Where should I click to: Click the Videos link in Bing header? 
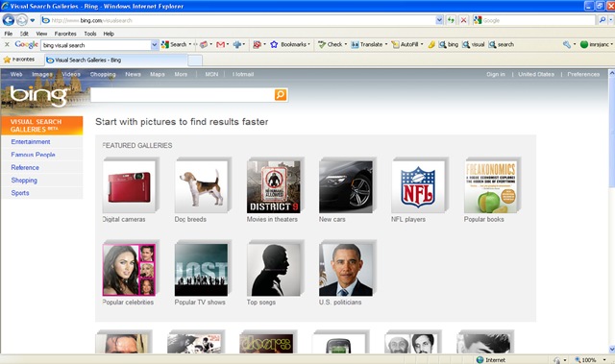pos(71,74)
